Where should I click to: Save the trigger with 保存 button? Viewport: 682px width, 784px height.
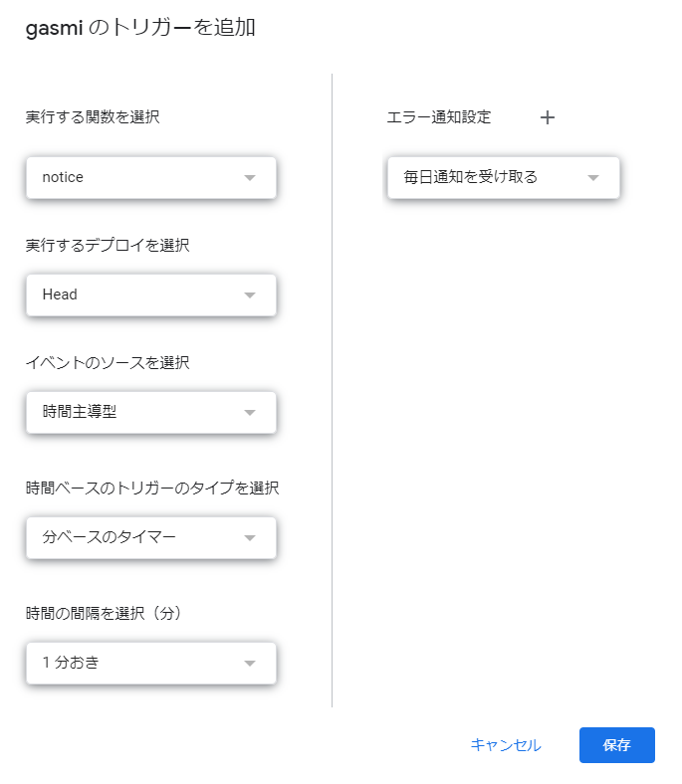click(616, 745)
